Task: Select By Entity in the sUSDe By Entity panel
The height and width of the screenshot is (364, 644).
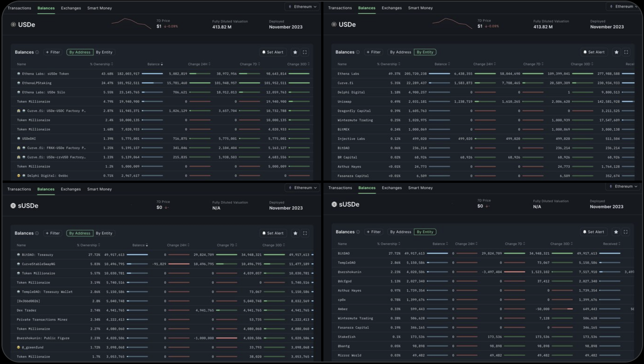Action: (425, 232)
